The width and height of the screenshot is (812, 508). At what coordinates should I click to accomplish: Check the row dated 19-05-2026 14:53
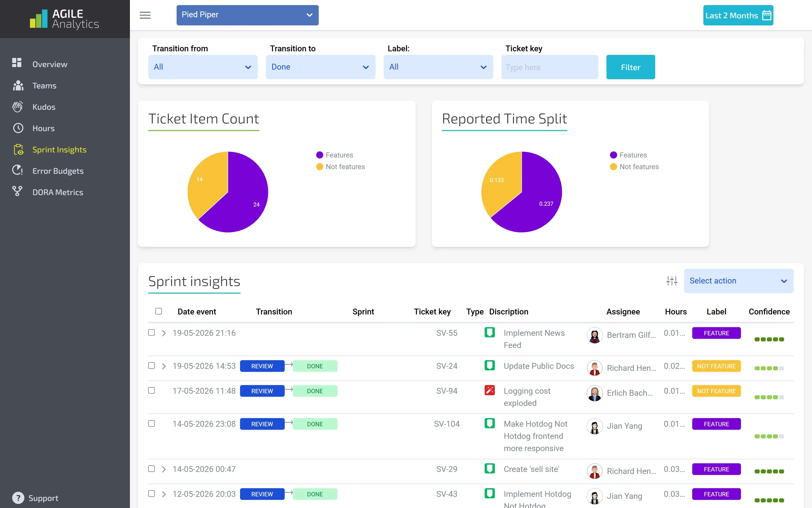point(152,365)
